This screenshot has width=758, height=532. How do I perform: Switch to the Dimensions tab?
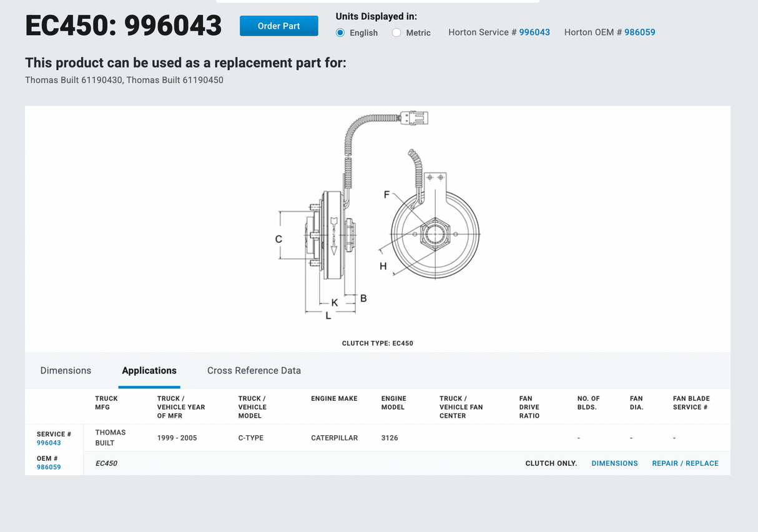point(66,370)
